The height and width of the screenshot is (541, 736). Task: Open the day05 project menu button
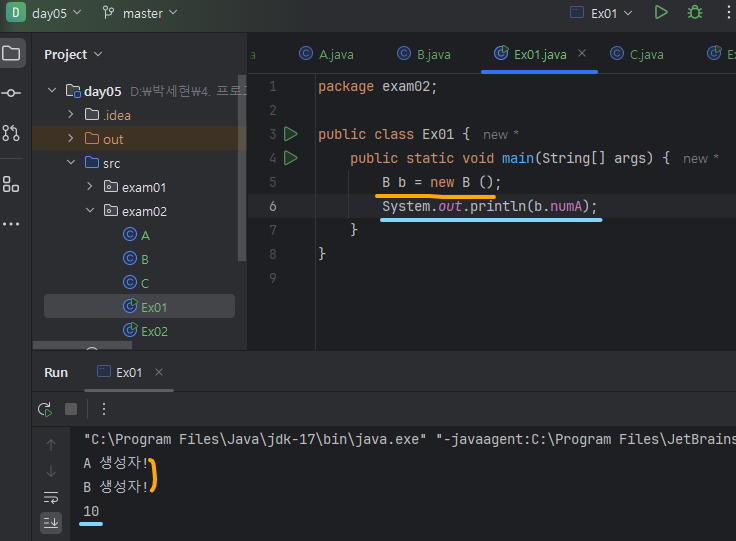click(x=45, y=13)
